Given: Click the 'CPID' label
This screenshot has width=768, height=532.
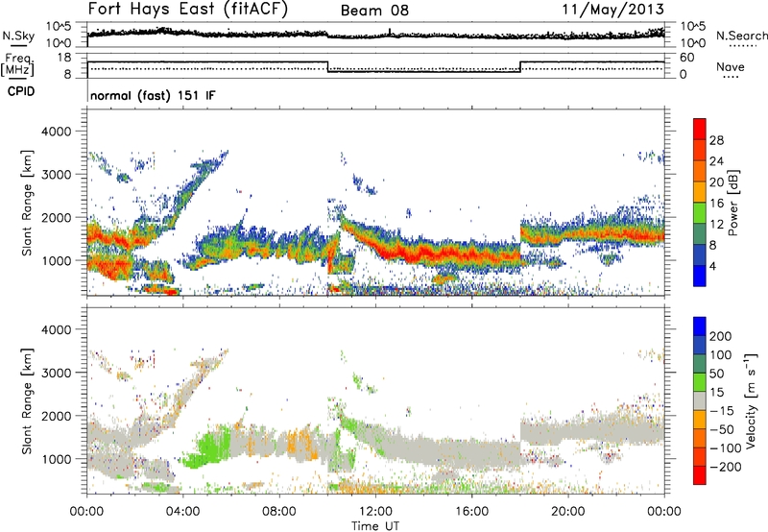Looking at the screenshot, I should tap(21, 91).
